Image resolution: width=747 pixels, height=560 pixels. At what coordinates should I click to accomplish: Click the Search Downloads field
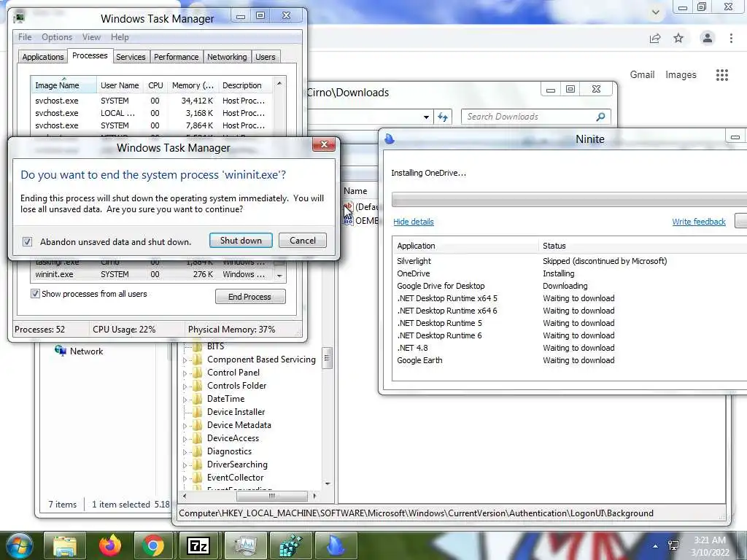point(535,117)
